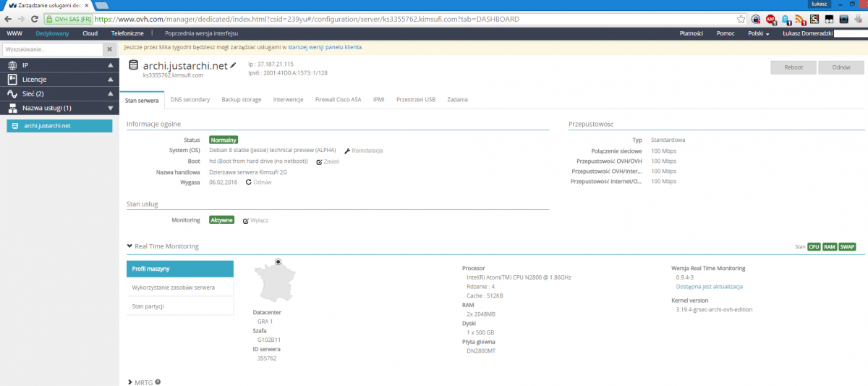Click the CPU status badge
Image resolution: width=868 pixels, height=386 pixels.
(814, 247)
